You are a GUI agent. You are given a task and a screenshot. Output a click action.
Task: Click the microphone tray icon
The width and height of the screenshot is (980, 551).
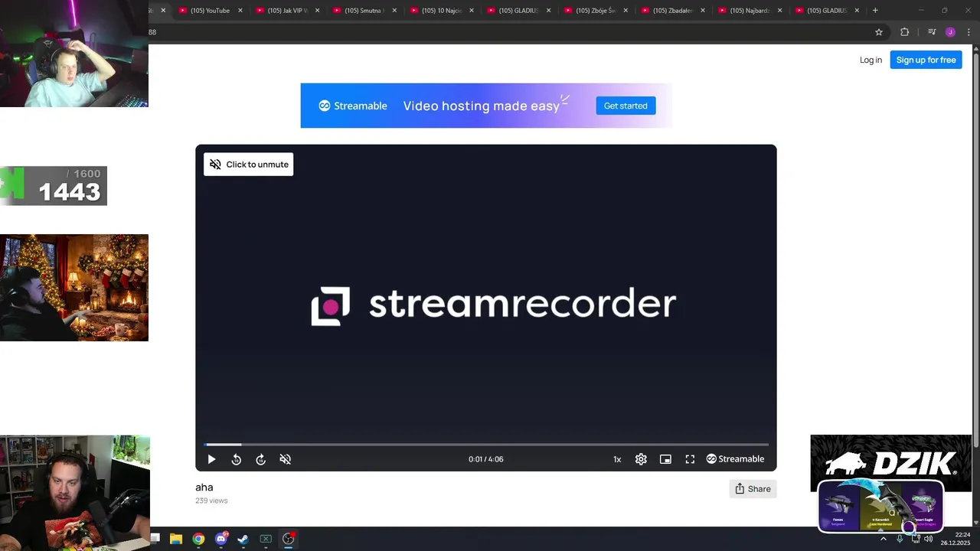click(900, 539)
